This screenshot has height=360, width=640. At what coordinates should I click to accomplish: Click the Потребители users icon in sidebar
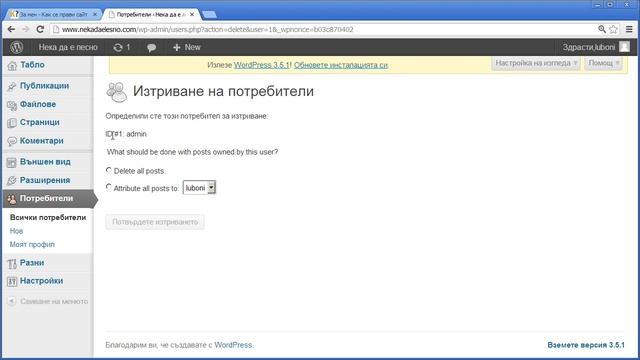pos(12,199)
